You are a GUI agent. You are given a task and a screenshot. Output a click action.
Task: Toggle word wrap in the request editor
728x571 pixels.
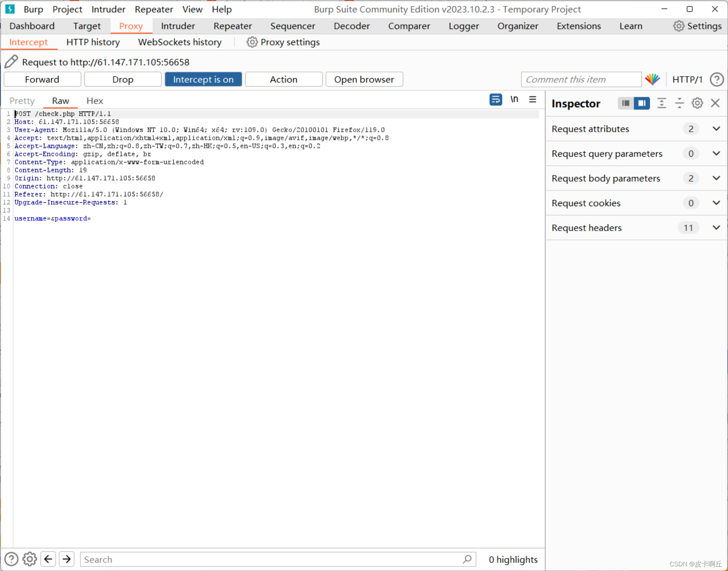click(496, 99)
